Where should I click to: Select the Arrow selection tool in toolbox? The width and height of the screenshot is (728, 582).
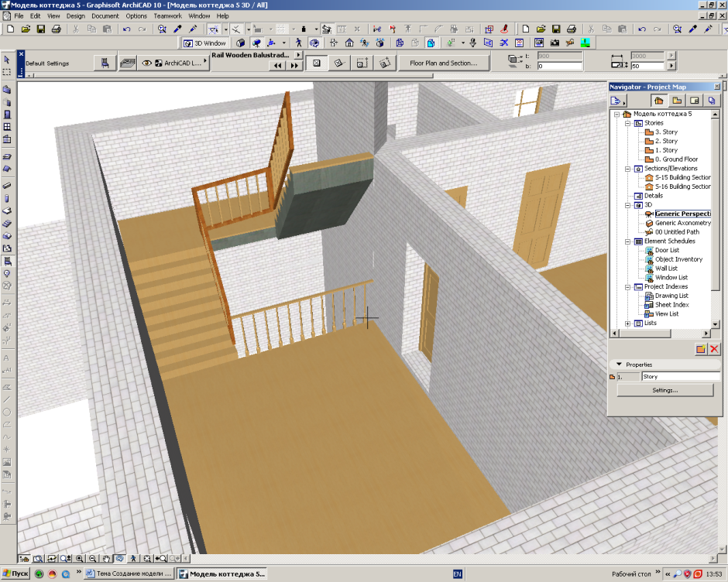[x=7, y=60]
